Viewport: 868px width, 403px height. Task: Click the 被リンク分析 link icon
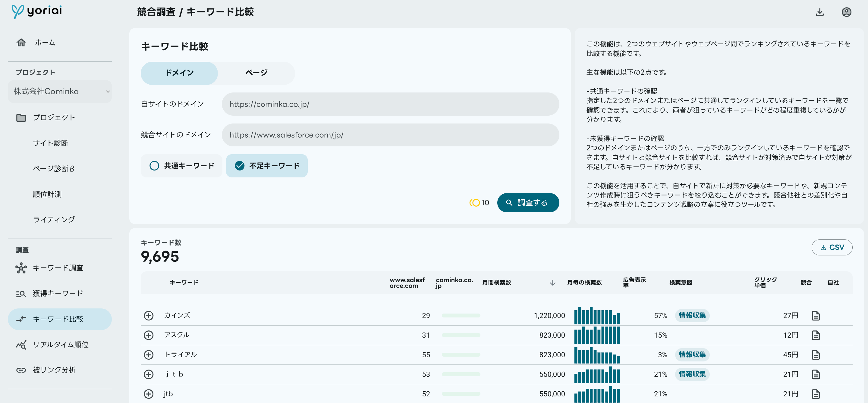point(21,370)
